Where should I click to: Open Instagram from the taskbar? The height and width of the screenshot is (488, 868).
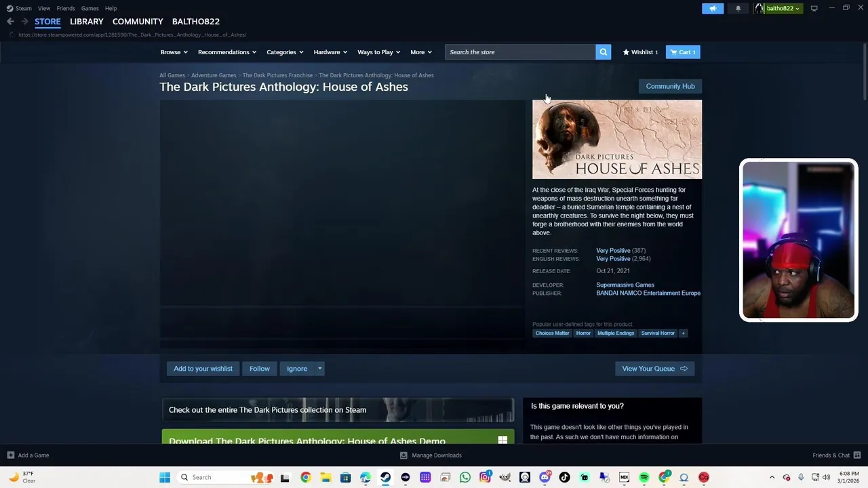(485, 477)
